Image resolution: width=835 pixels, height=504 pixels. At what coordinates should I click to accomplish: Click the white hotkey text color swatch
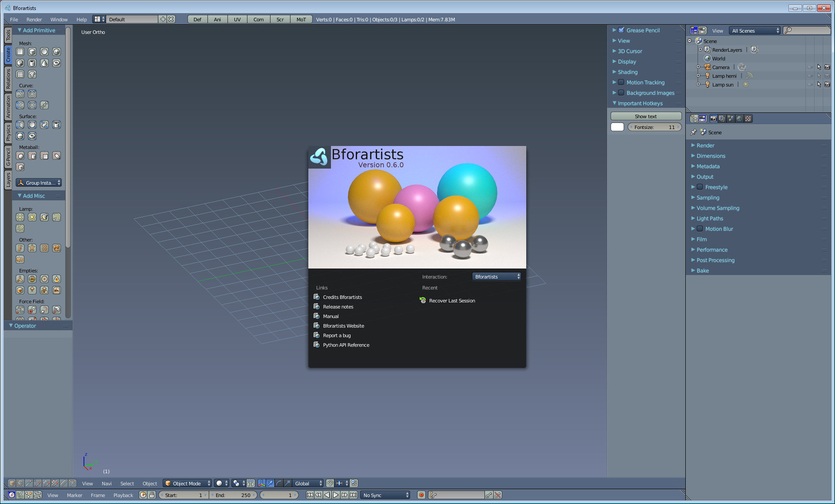pos(617,127)
